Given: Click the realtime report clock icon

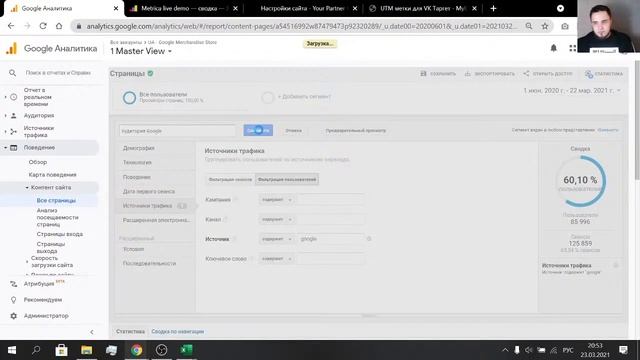Looking at the screenshot, I should [13, 97].
